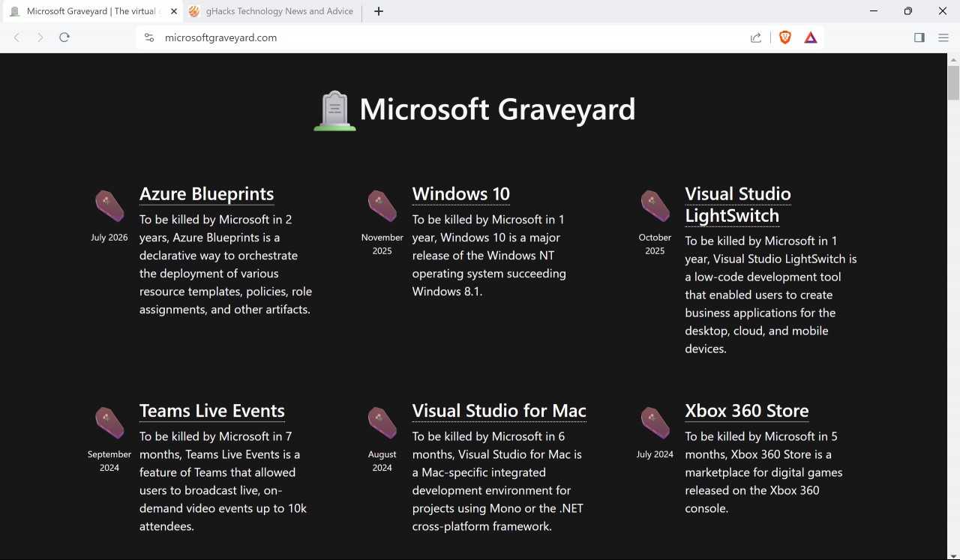Click the Brave Shields lion icon
The height and width of the screenshot is (560, 960).
785,37
